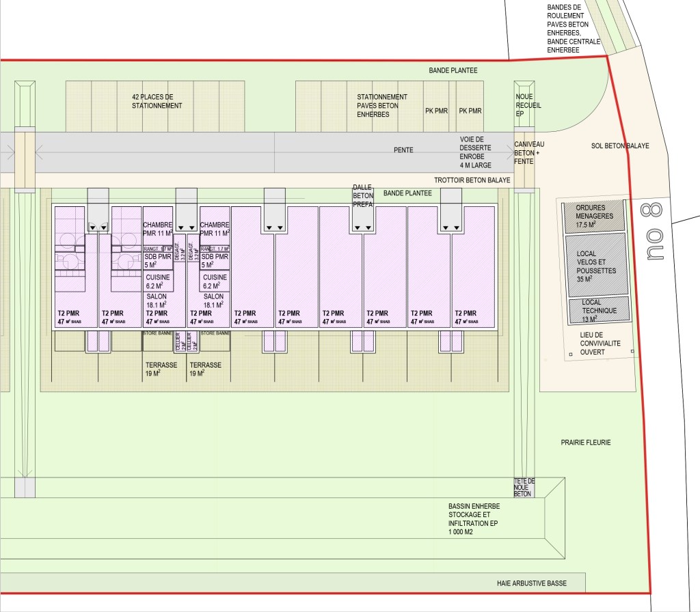This screenshot has width=700, height=612.
Task: Select the "HAIE ARBUSTIVE BASSE" hedge strip
Action: coord(532,584)
